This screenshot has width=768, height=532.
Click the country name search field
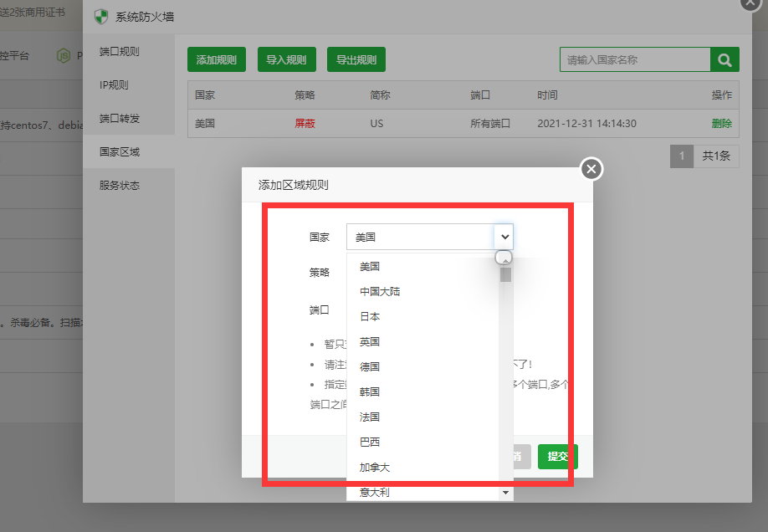click(x=635, y=59)
